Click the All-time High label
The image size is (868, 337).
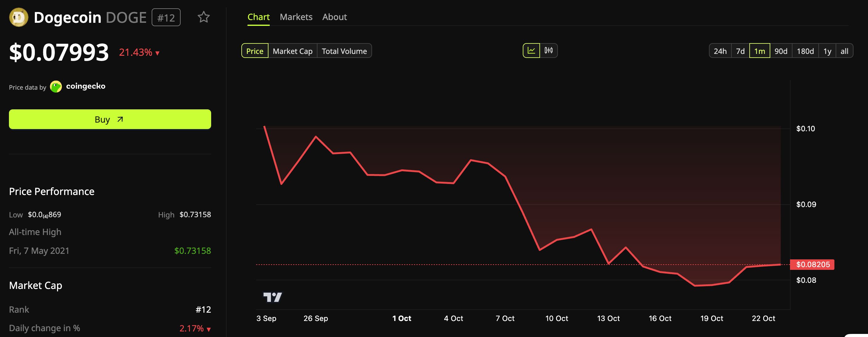coord(35,232)
